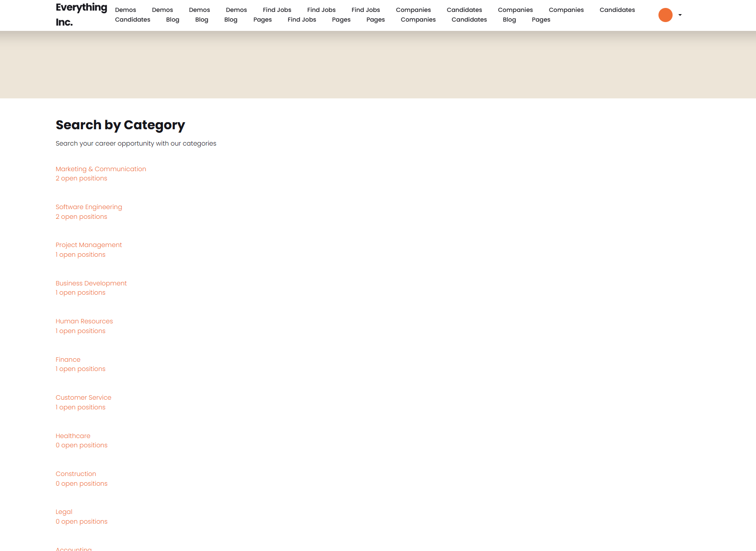This screenshot has height=551, width=756.
Task: Browse the Healthcare category link
Action: point(73,436)
